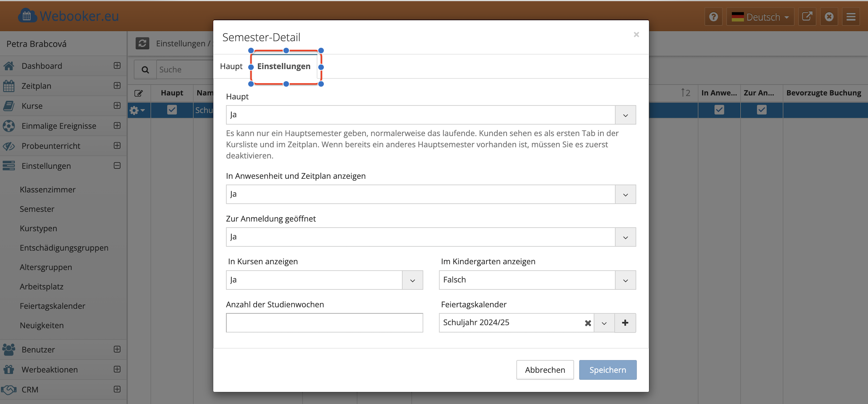Image resolution: width=868 pixels, height=404 pixels.
Task: Click the help question mark icon
Action: click(x=713, y=17)
